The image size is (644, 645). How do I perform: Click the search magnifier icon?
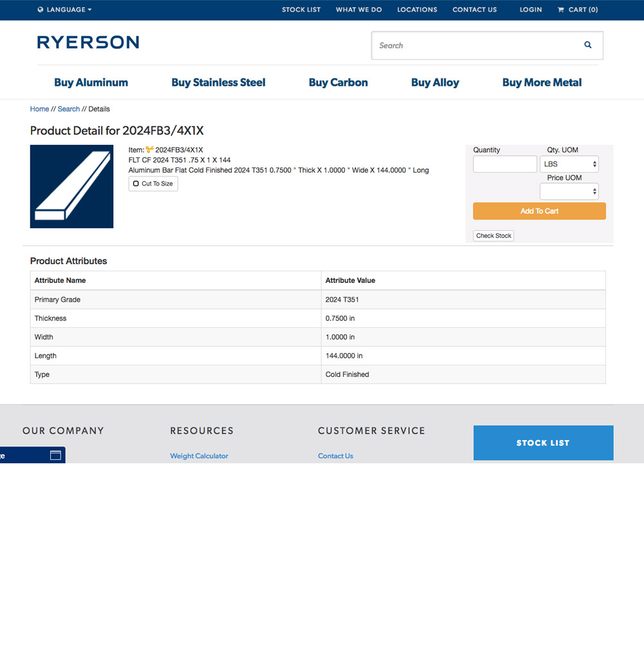pyautogui.click(x=588, y=45)
